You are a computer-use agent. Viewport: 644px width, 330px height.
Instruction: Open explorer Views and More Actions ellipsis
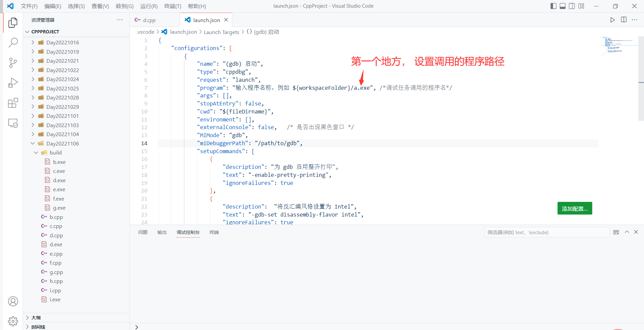point(120,20)
